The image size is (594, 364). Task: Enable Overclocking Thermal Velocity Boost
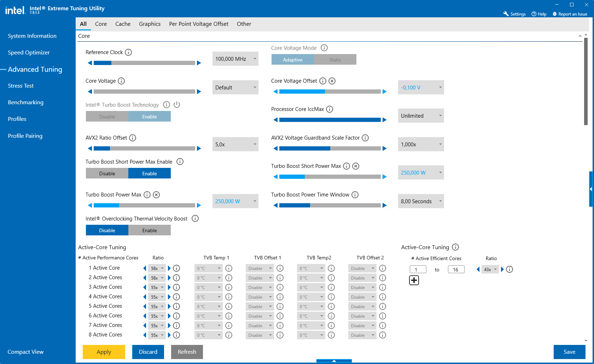(150, 230)
